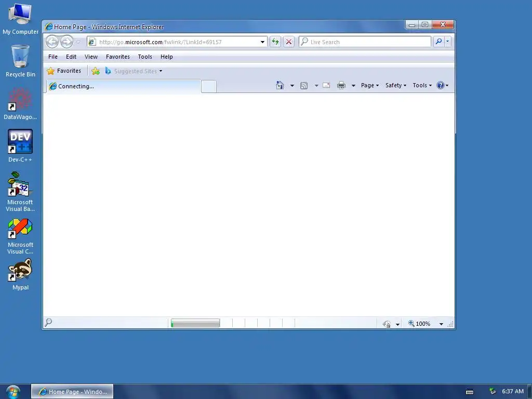Click the Windows Start orb

point(13,392)
